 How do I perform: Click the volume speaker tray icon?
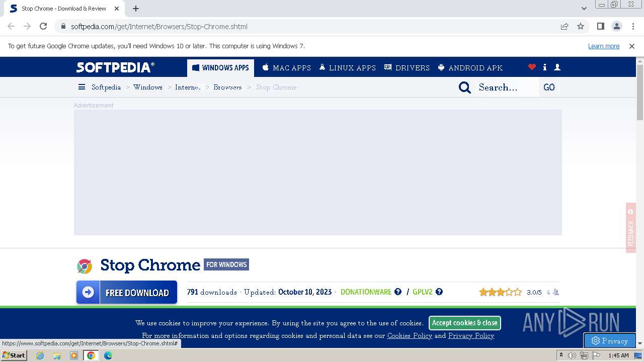[x=572, y=355]
